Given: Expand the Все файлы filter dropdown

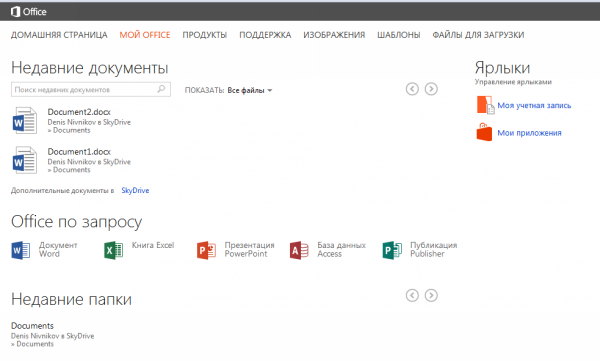Looking at the screenshot, I should click(249, 90).
